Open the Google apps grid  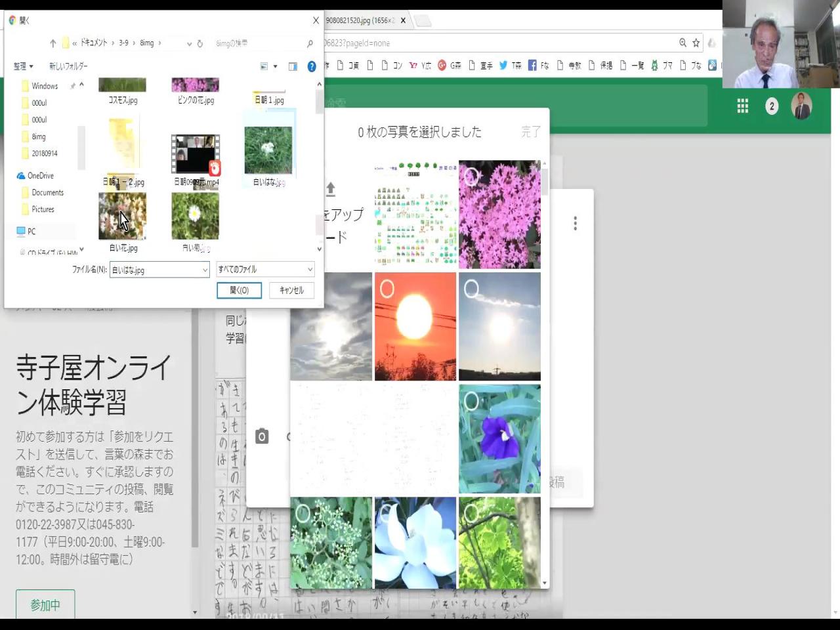[743, 106]
